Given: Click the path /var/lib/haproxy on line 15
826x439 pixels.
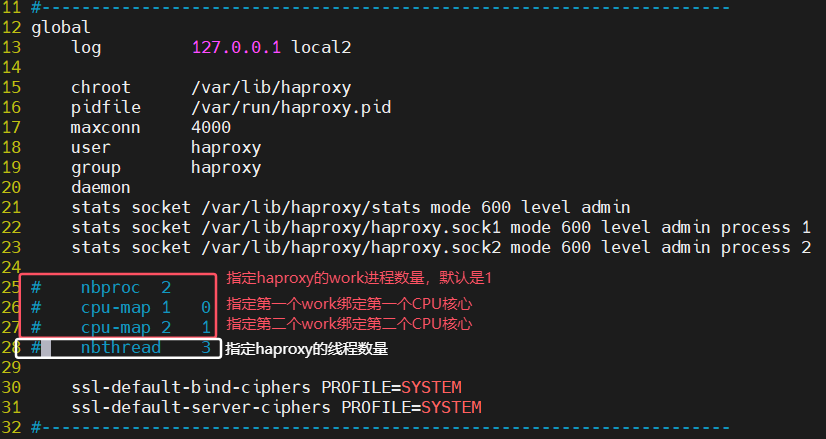Looking at the screenshot, I should click(x=271, y=87).
